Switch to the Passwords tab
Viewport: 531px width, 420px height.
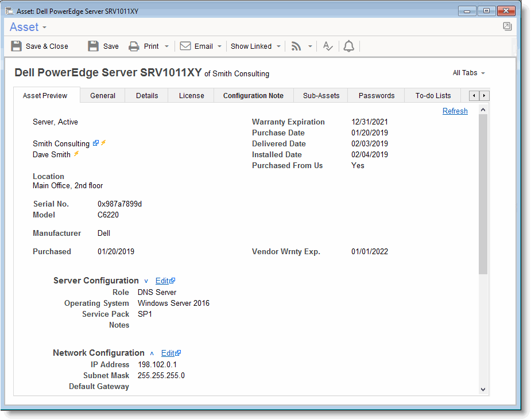377,96
